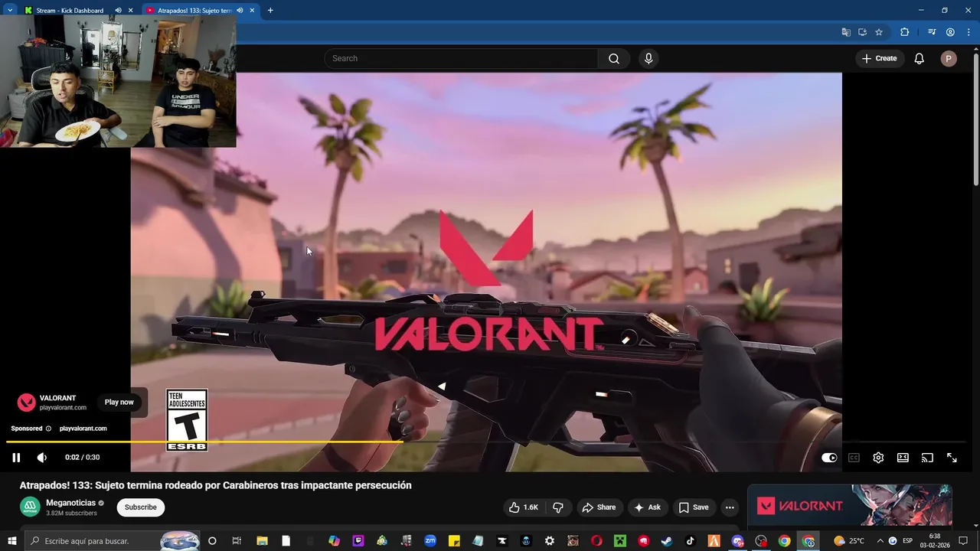Viewport: 980px width, 551px height.
Task: Search with your voice microphone icon
Action: (648, 58)
